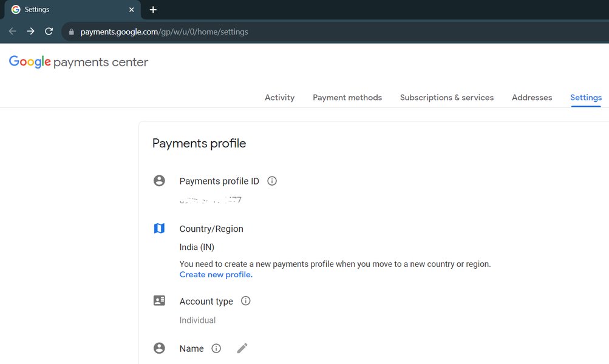Image resolution: width=609 pixels, height=364 pixels.
Task: Select the Settings tab in payments center
Action: [586, 98]
